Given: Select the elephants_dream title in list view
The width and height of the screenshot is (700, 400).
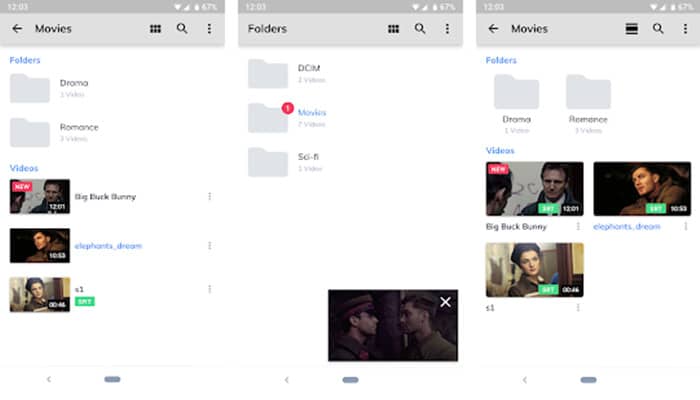Looking at the screenshot, I should click(108, 246).
